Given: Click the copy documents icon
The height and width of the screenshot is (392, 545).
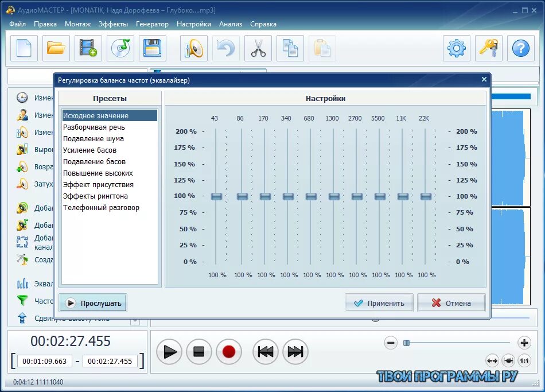Looking at the screenshot, I should coord(290,48).
